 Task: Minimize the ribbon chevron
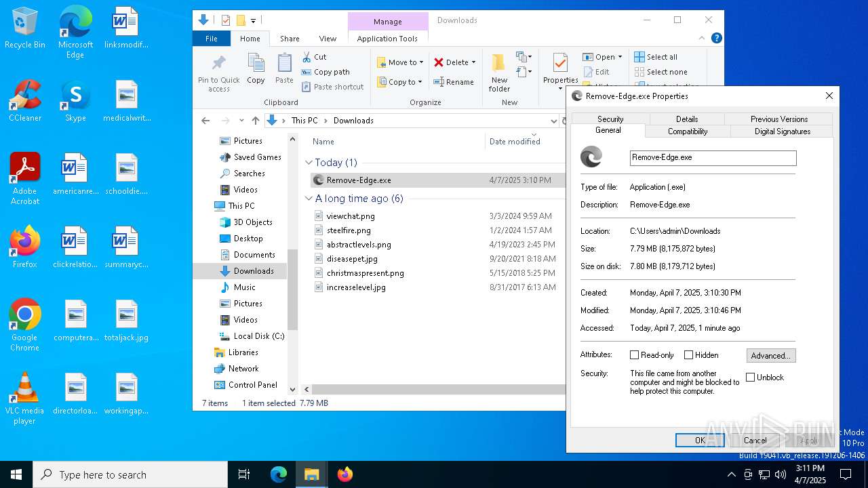pyautogui.click(x=703, y=39)
